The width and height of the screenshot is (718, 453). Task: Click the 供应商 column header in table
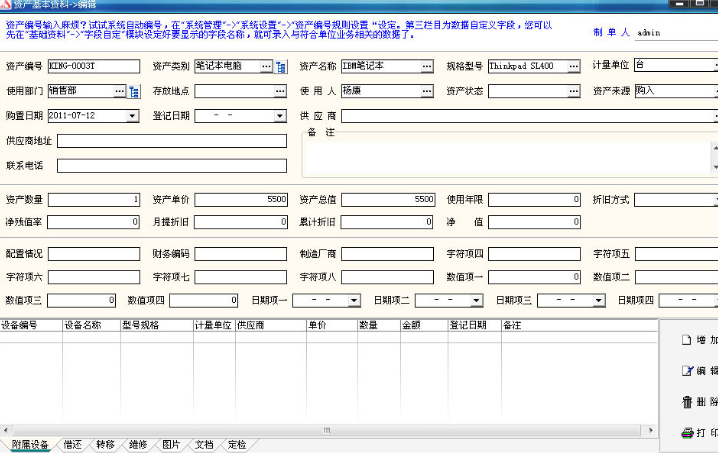(x=270, y=325)
